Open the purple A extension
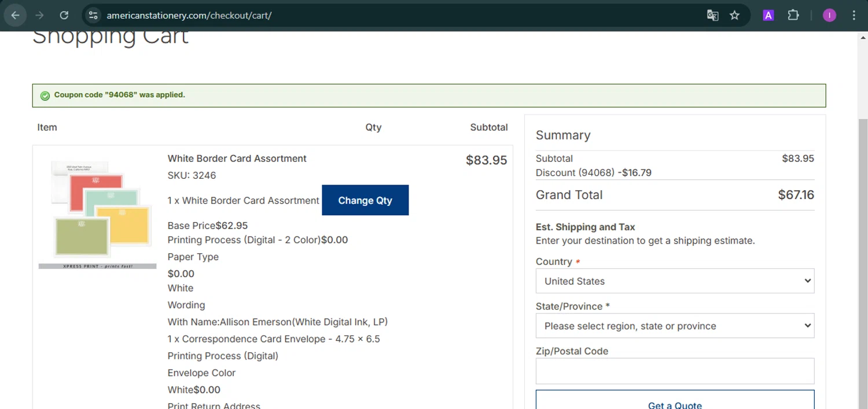 768,16
